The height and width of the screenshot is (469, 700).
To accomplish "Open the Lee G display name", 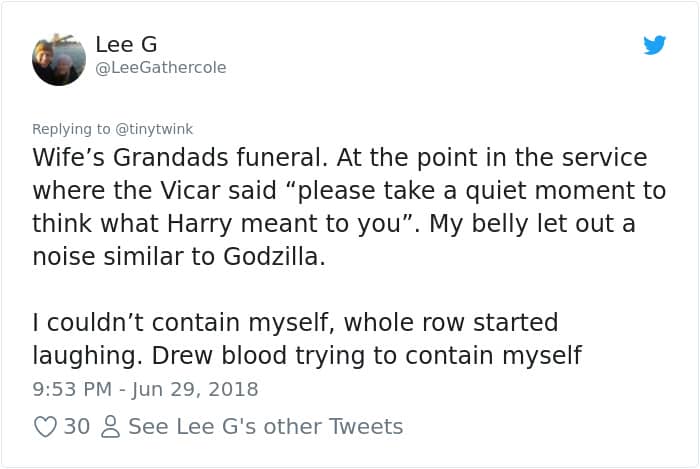I will [x=126, y=44].
